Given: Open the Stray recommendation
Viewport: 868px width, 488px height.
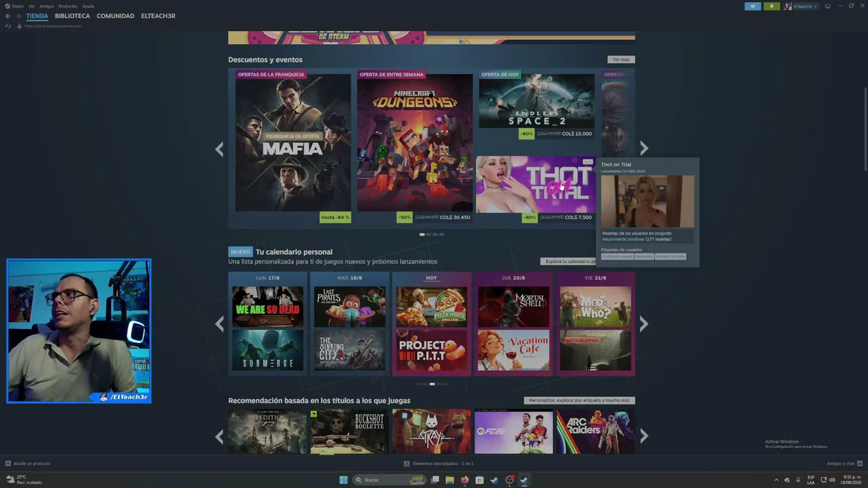Looking at the screenshot, I should point(431,431).
